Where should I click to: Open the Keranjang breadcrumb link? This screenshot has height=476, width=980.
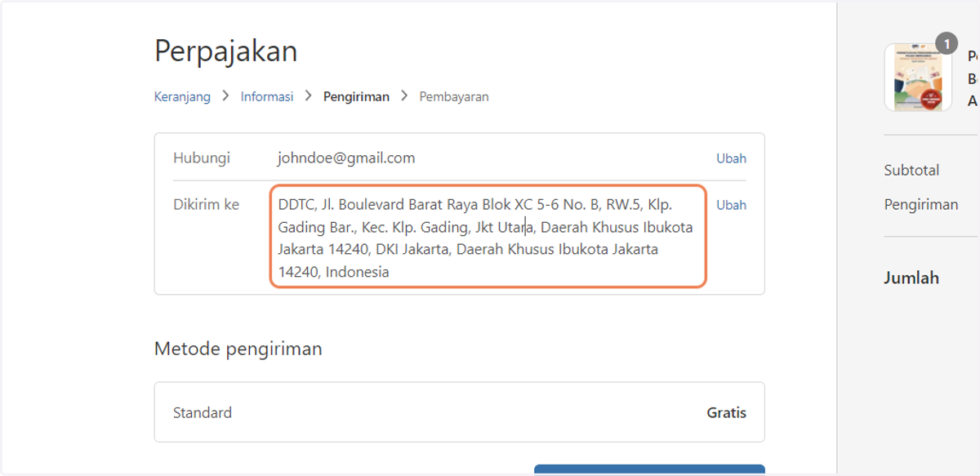pyautogui.click(x=182, y=96)
